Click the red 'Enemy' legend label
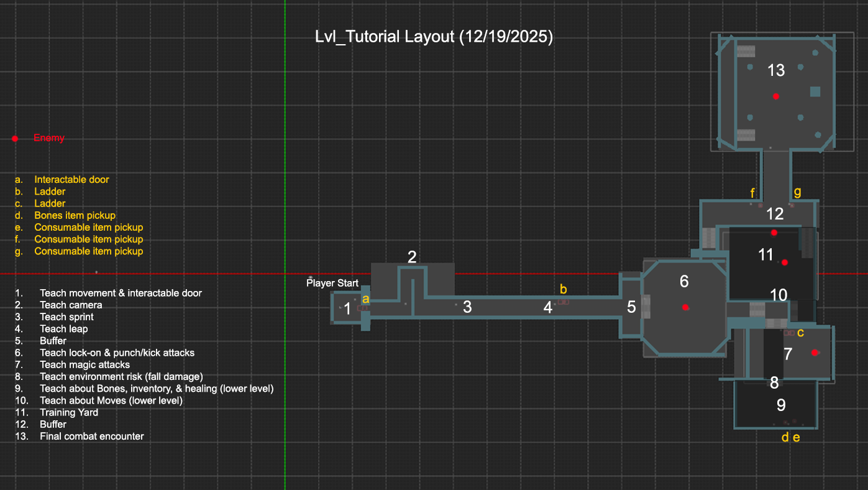The width and height of the screenshot is (868, 490). pyautogui.click(x=49, y=138)
